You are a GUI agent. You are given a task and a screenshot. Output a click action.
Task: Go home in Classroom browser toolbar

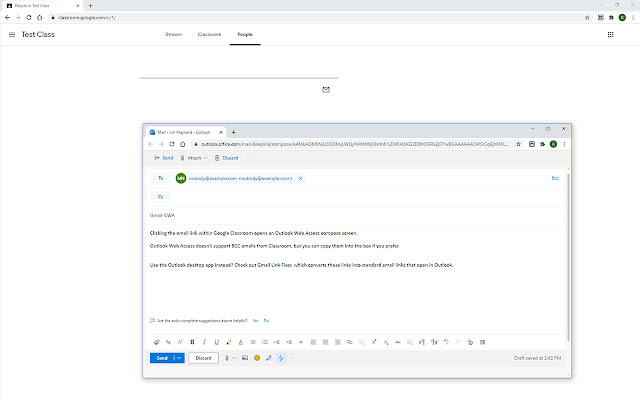40,18
